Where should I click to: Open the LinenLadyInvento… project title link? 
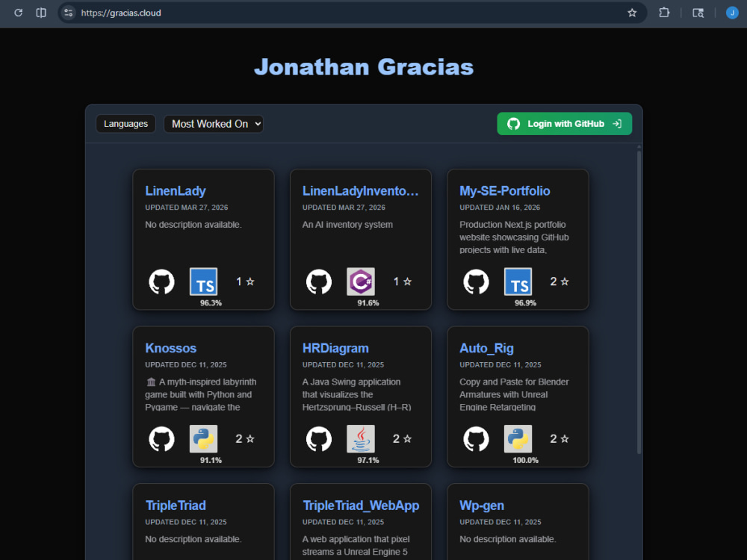360,191
